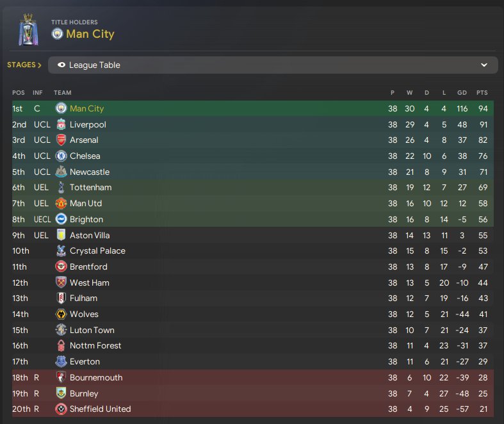
Task: Expand the Stages menu chevron
Action: tap(39, 65)
